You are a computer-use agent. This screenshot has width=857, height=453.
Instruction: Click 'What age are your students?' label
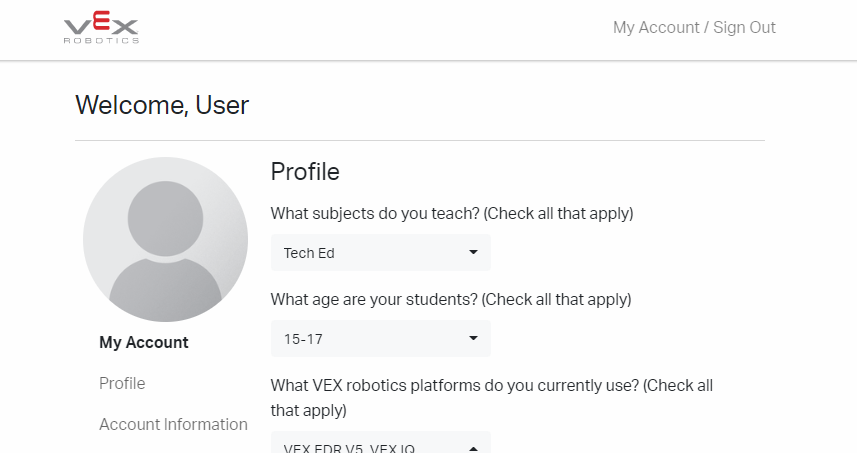[451, 299]
